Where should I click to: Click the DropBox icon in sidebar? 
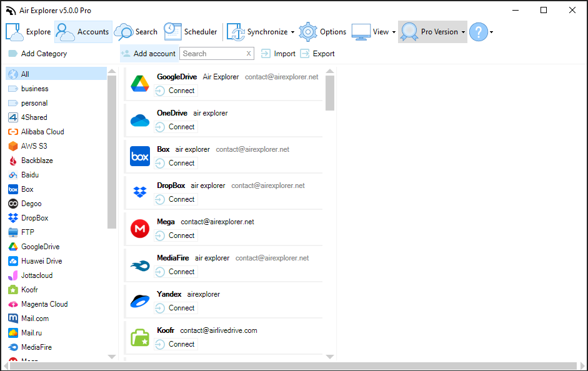[x=13, y=218]
